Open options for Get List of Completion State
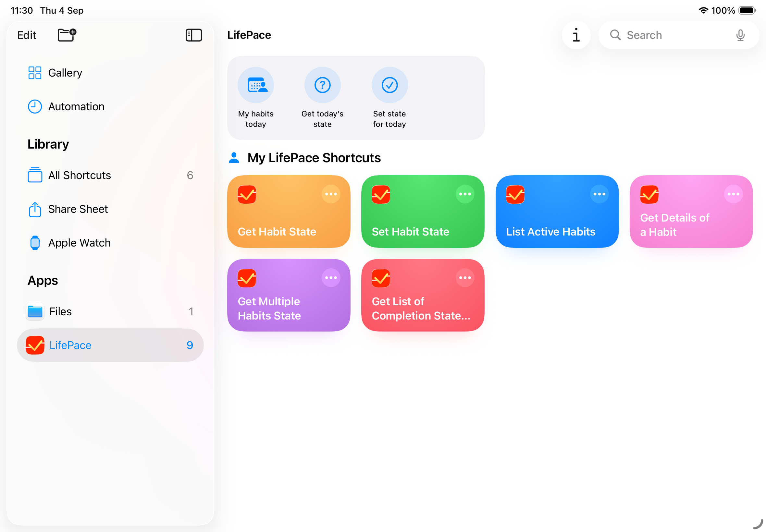 (465, 278)
